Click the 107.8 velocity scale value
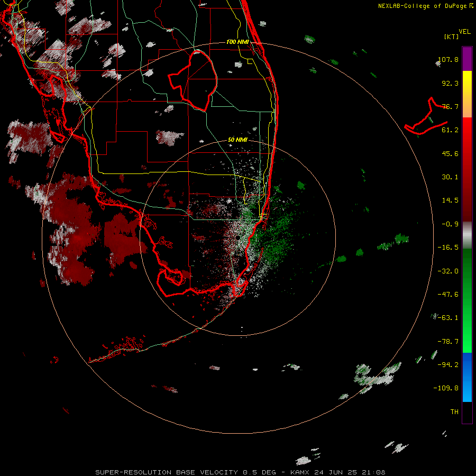Screen dimensions: 476x476 [448, 59]
